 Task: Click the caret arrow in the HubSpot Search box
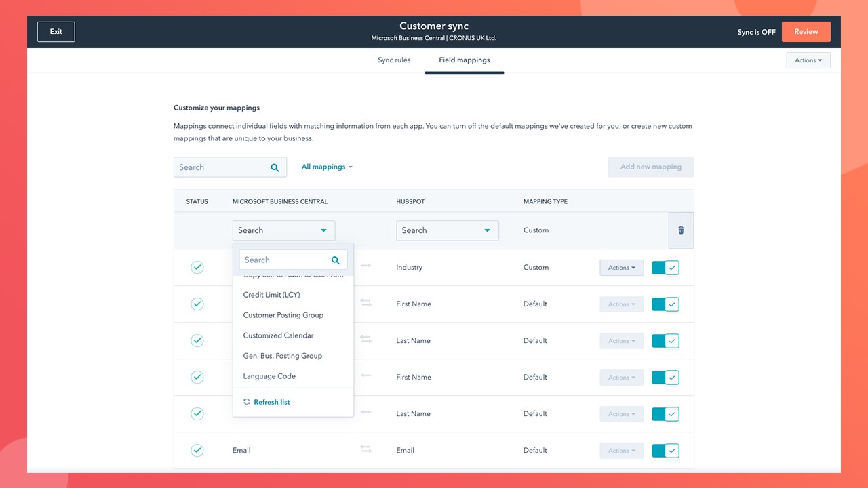487,230
